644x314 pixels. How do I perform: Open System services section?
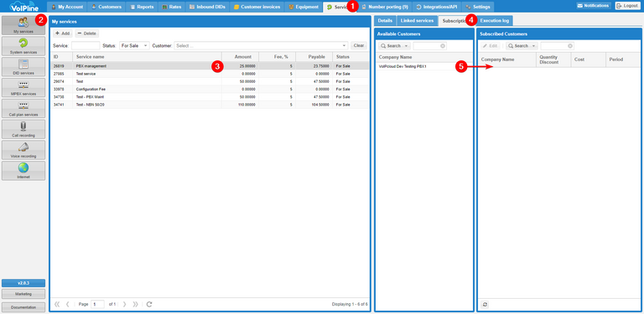coord(23,46)
